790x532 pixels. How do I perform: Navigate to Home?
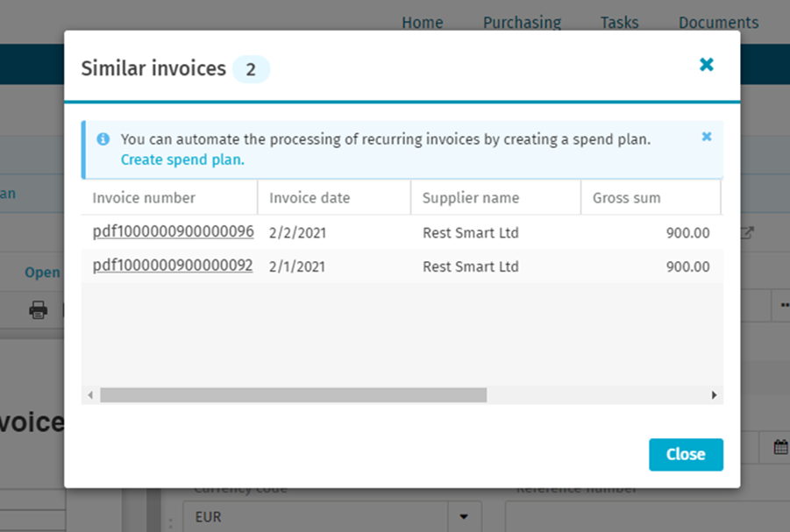click(422, 23)
